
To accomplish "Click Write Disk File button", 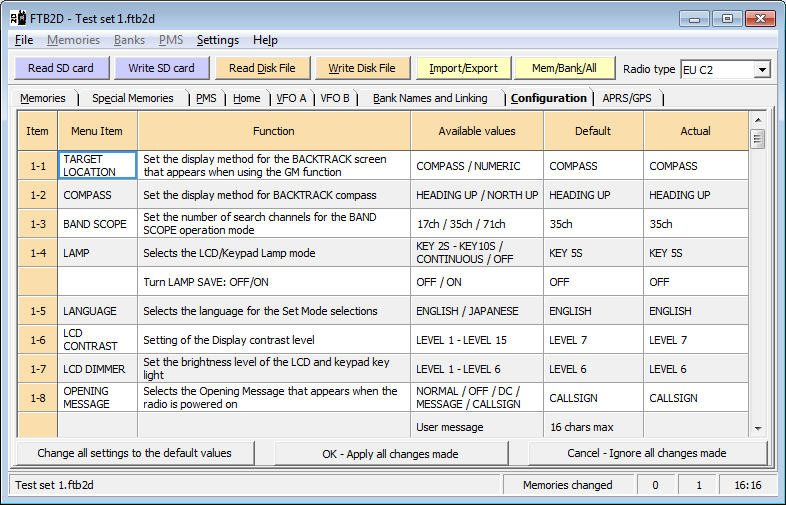I will pos(362,68).
